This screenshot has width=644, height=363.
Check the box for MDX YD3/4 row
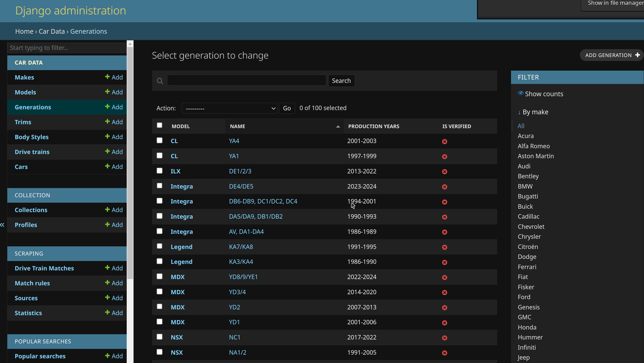point(159,292)
